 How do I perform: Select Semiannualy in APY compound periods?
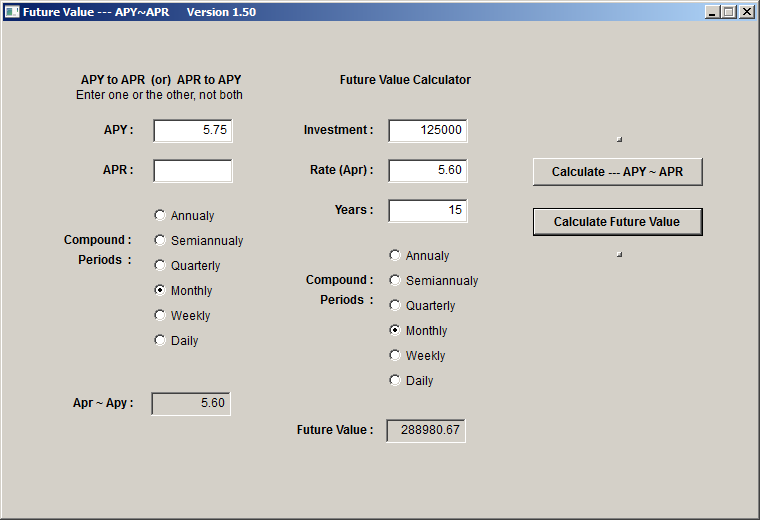[160, 240]
